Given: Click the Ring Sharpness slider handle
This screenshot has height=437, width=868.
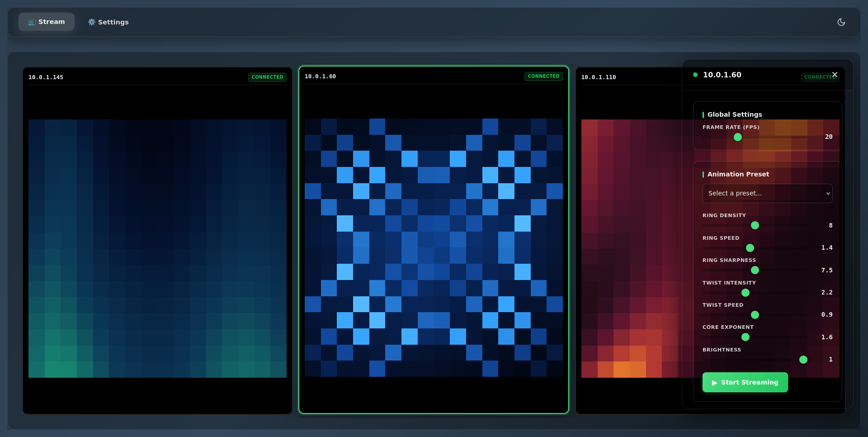Looking at the screenshot, I should 755,270.
